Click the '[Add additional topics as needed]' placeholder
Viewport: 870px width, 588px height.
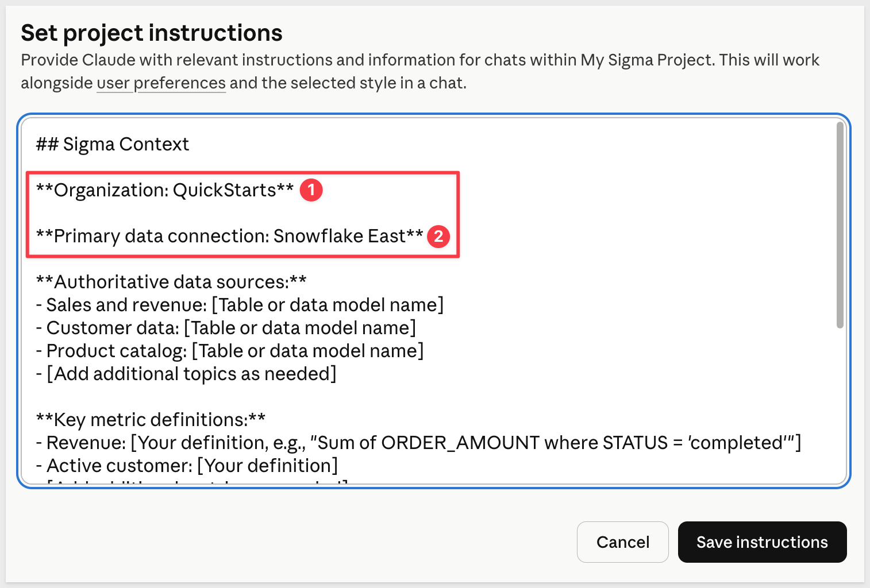tap(191, 374)
